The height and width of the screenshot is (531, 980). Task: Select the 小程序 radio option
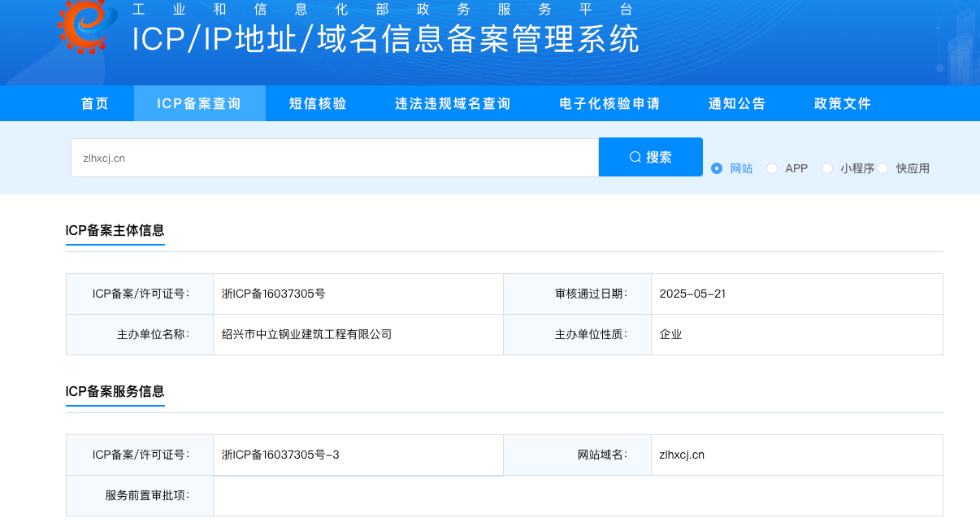[x=827, y=168]
